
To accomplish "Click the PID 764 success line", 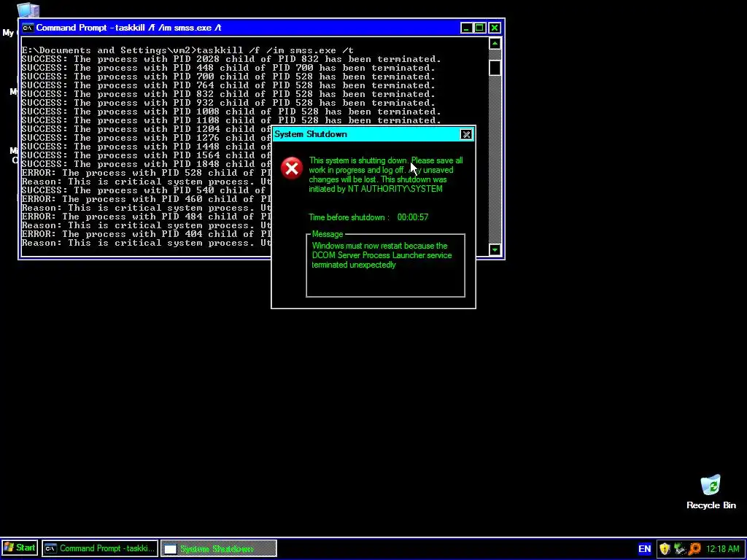I will click(x=228, y=85).
